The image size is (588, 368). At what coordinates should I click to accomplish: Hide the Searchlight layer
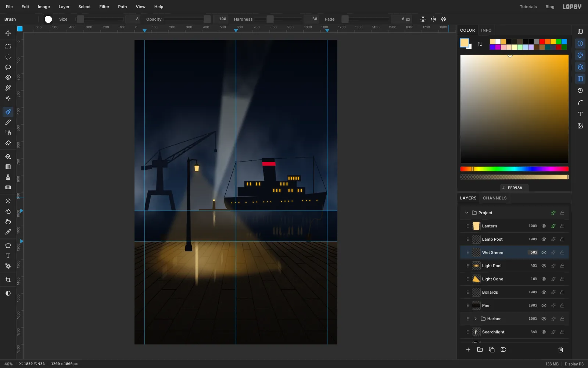coord(544,332)
